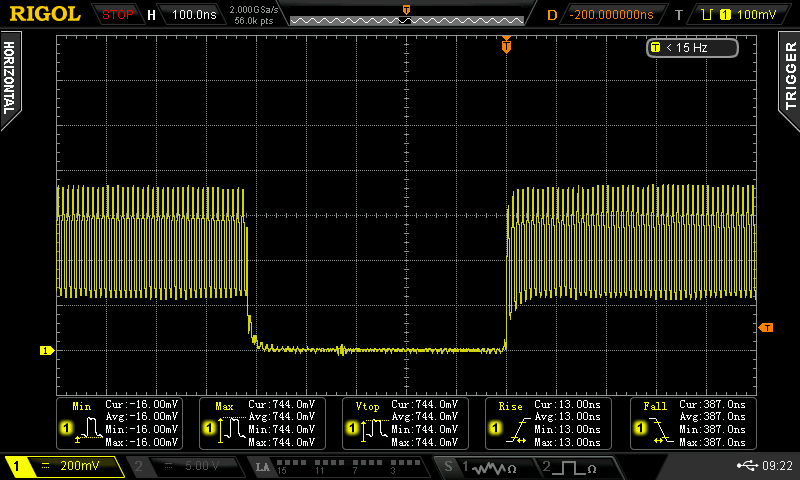Expand the TRIGGER side panel

click(x=790, y=78)
